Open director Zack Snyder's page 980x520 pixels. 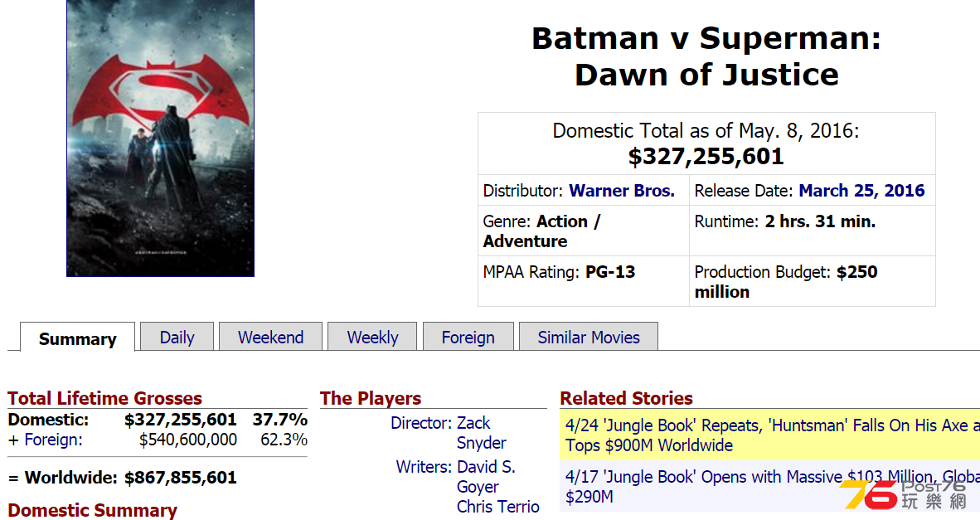(481, 432)
